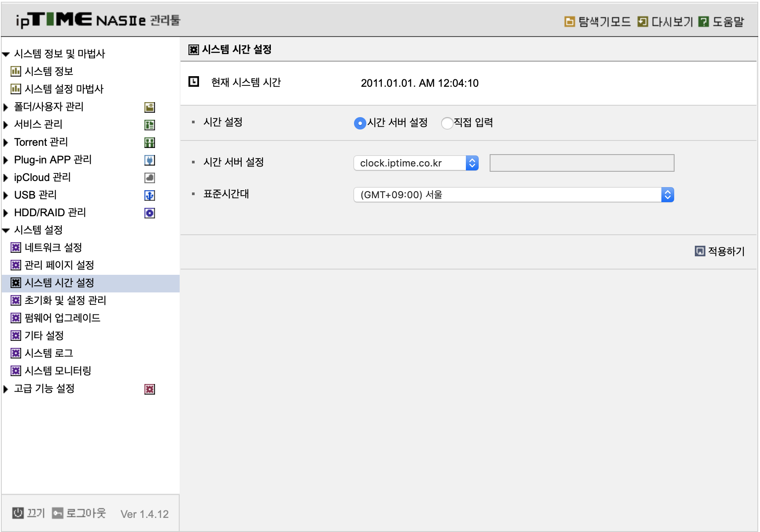This screenshot has height=532, width=760.
Task: Click the 로그아웃 logout button
Action: click(79, 513)
